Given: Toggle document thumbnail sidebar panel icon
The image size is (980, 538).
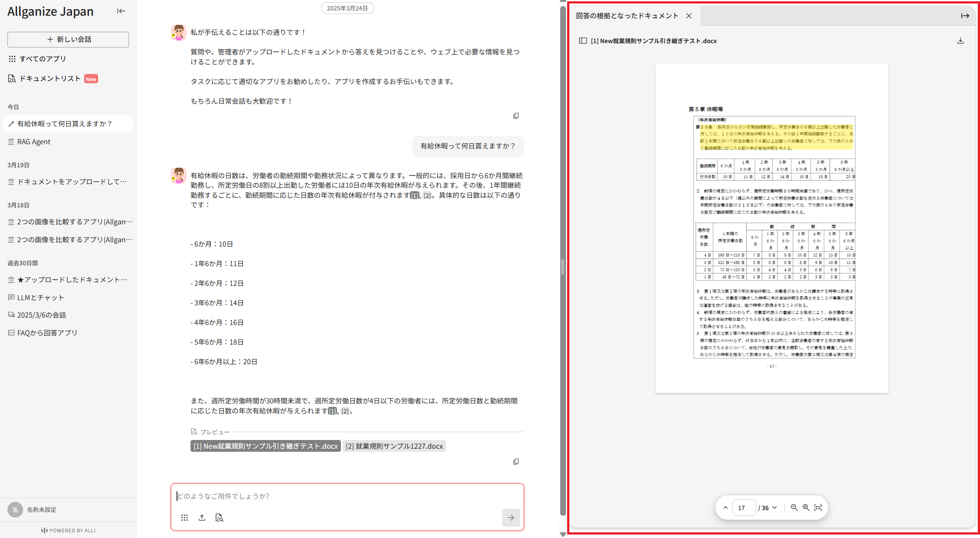Looking at the screenshot, I should pos(583,41).
